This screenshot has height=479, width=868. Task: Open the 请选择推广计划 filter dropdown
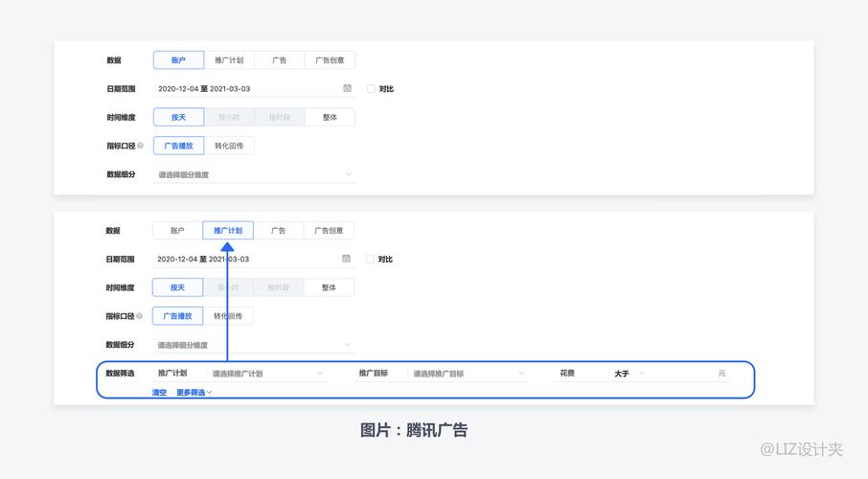coord(266,374)
